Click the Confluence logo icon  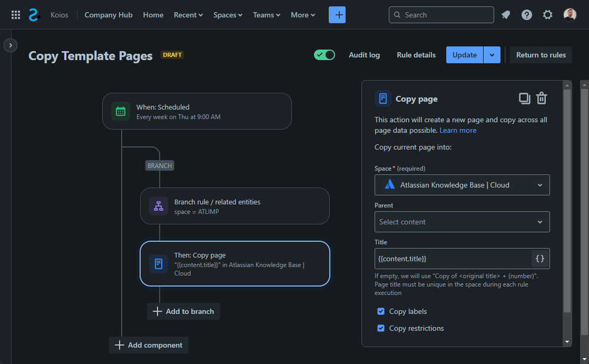tap(34, 15)
